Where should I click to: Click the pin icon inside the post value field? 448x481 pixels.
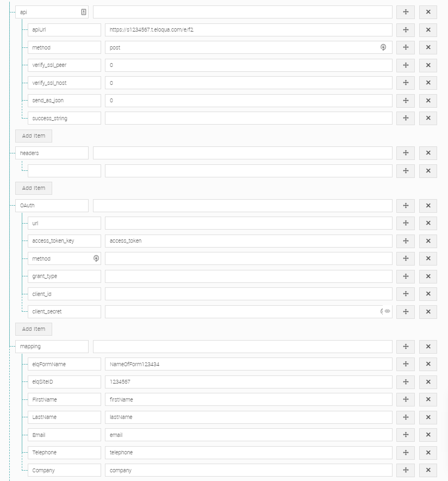[383, 47]
